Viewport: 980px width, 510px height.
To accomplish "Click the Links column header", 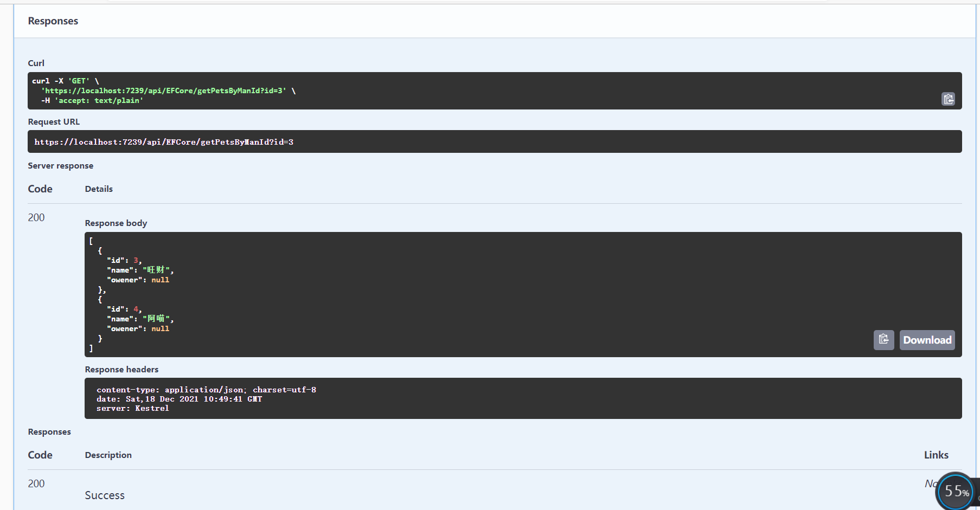I will [x=937, y=455].
